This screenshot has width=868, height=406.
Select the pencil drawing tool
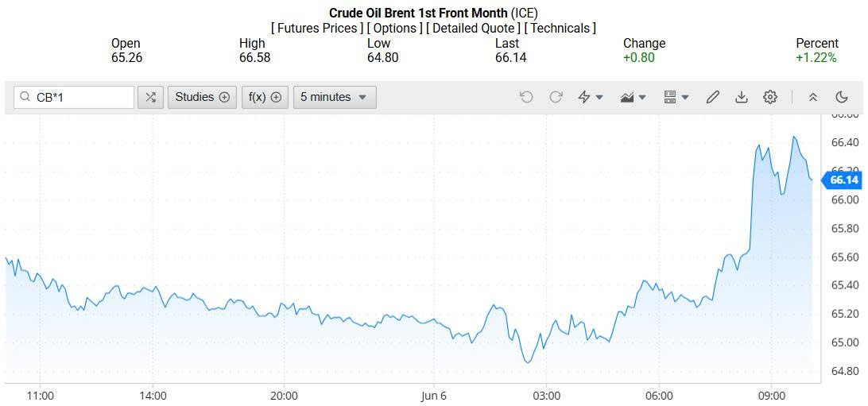tap(713, 97)
